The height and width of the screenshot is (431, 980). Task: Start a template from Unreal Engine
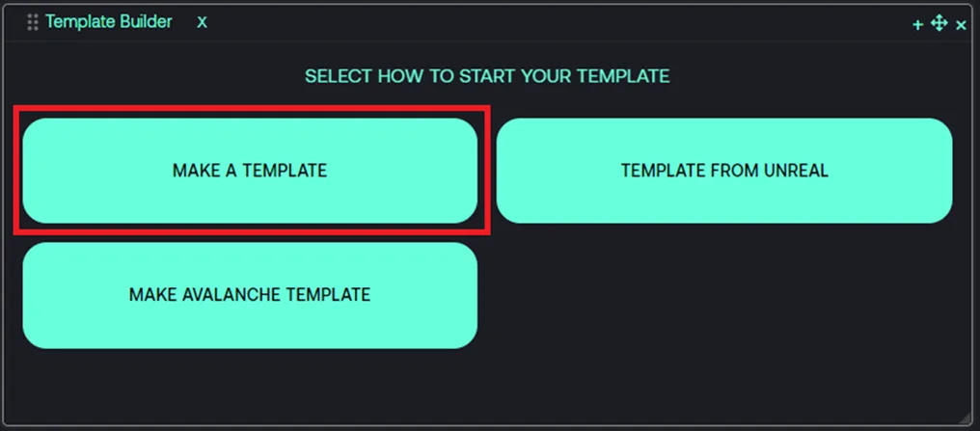click(x=724, y=171)
